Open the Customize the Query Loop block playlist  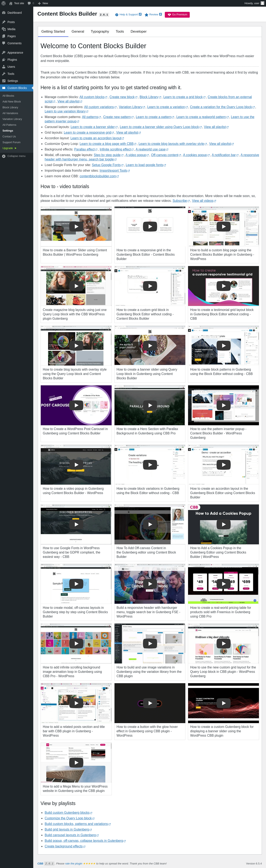[x=69, y=818]
